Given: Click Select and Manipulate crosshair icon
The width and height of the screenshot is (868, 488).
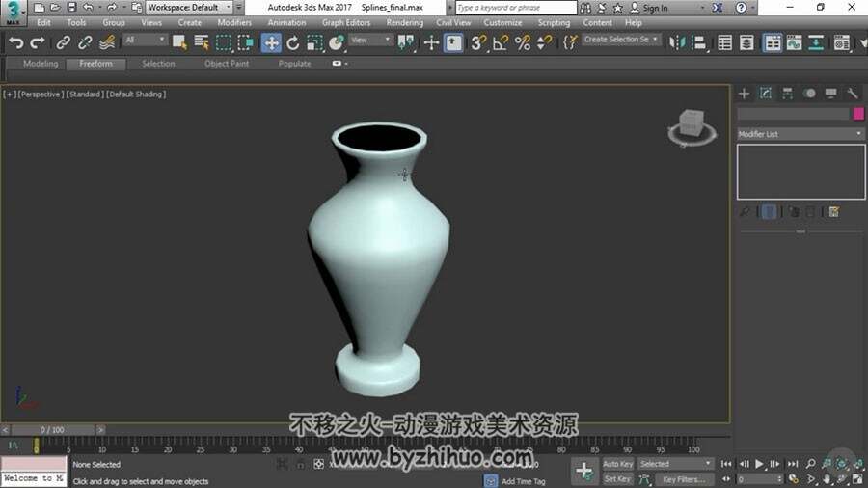Looking at the screenshot, I should coord(431,42).
